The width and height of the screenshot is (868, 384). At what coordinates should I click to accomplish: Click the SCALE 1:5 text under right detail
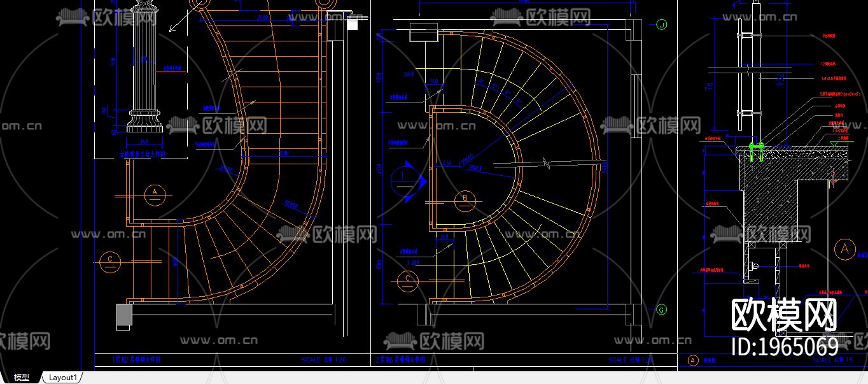click(832, 360)
